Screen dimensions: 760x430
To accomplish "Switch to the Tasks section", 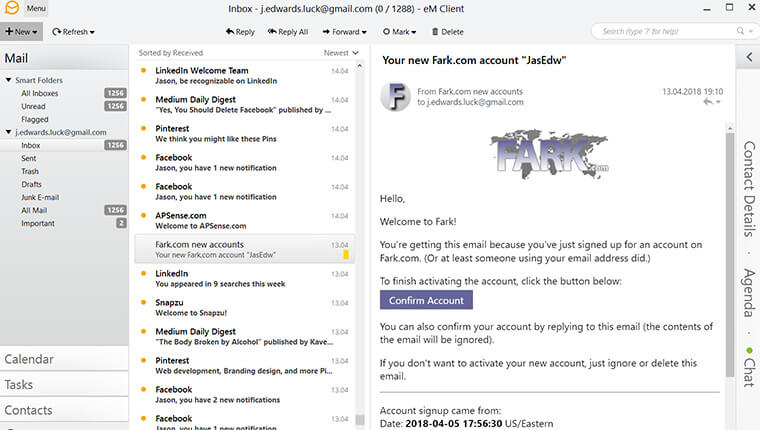I will (64, 385).
